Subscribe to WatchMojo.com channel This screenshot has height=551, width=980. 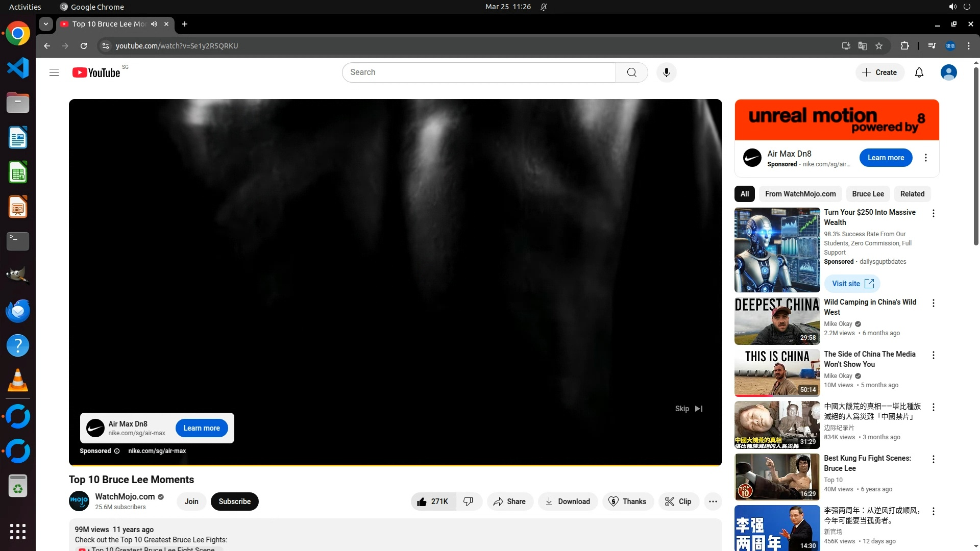coord(234,502)
